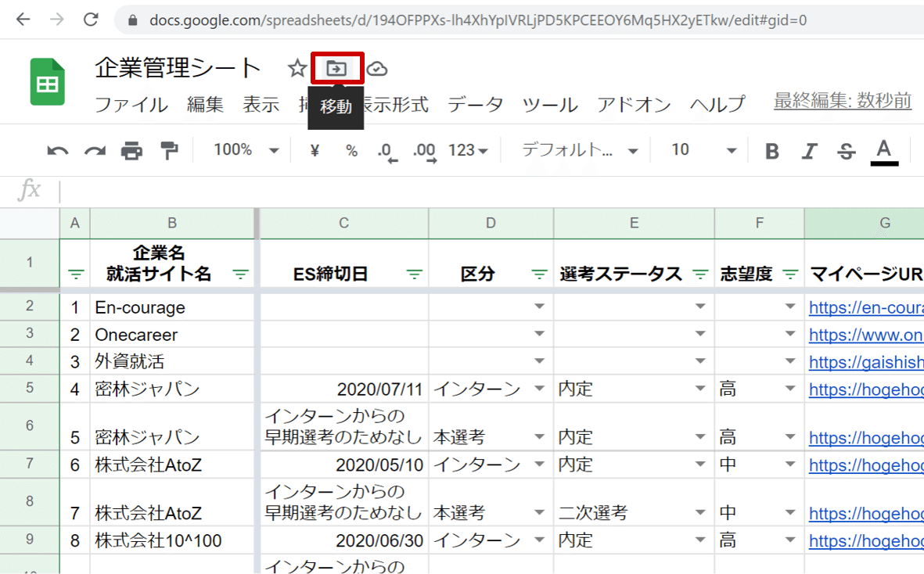Screen dimensions: 924x574
Task: Open the ファイル menu
Action: [x=131, y=105]
